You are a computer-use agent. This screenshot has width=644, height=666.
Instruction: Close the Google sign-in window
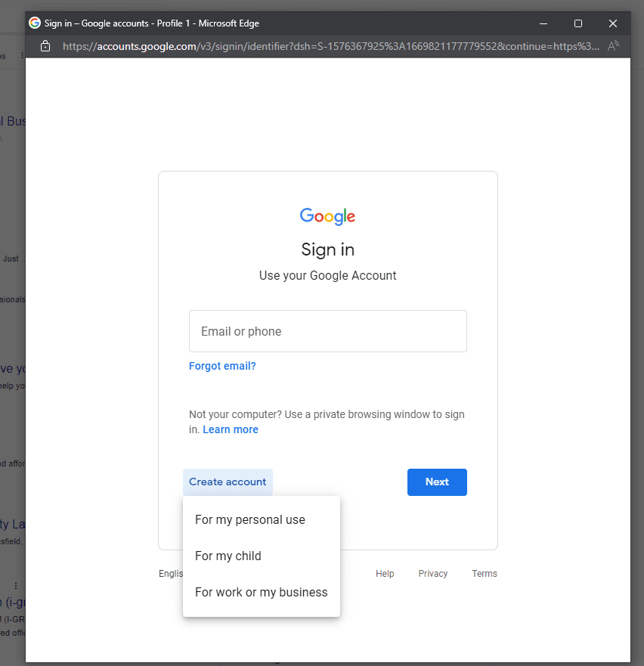(613, 23)
